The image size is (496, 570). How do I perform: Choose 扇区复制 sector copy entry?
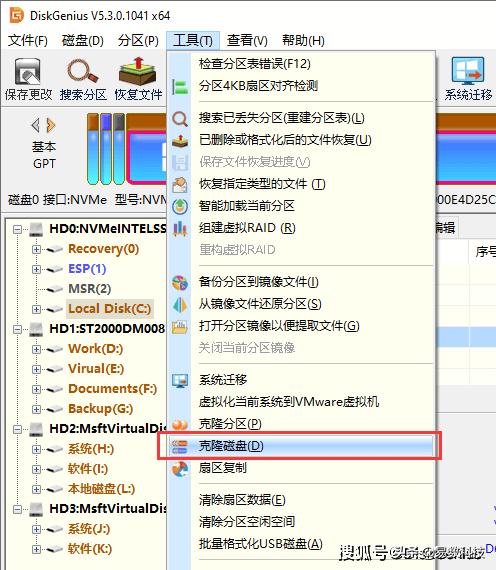(x=300, y=468)
